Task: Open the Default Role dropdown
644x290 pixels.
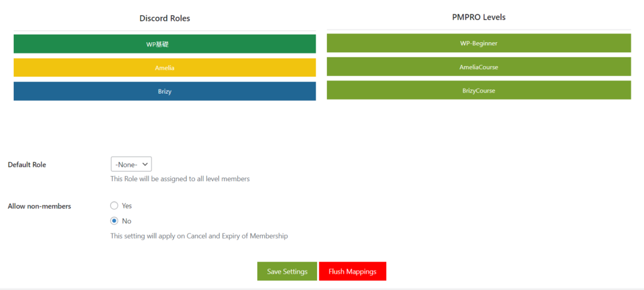Action: click(131, 164)
